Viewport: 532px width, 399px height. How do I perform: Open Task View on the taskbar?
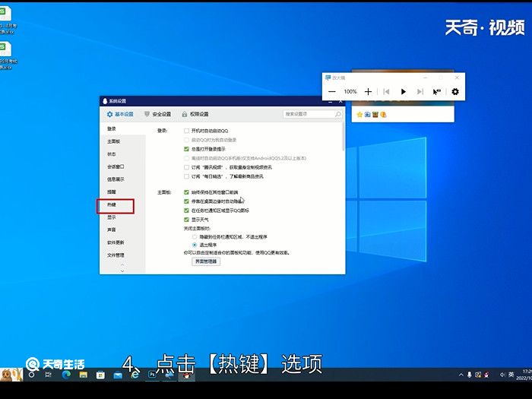point(49,375)
